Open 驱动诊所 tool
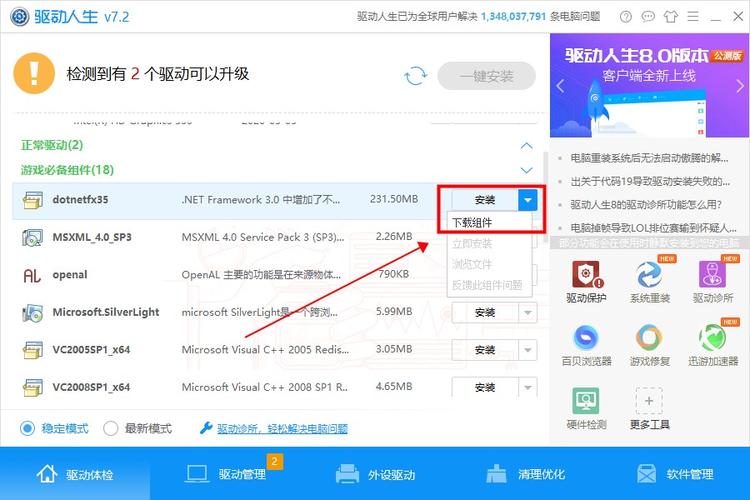 [713, 282]
